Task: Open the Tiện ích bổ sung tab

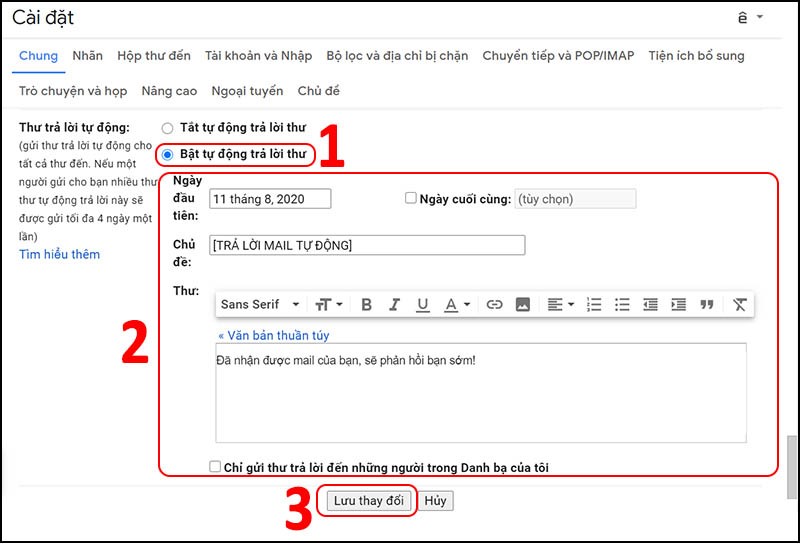Action: click(696, 56)
